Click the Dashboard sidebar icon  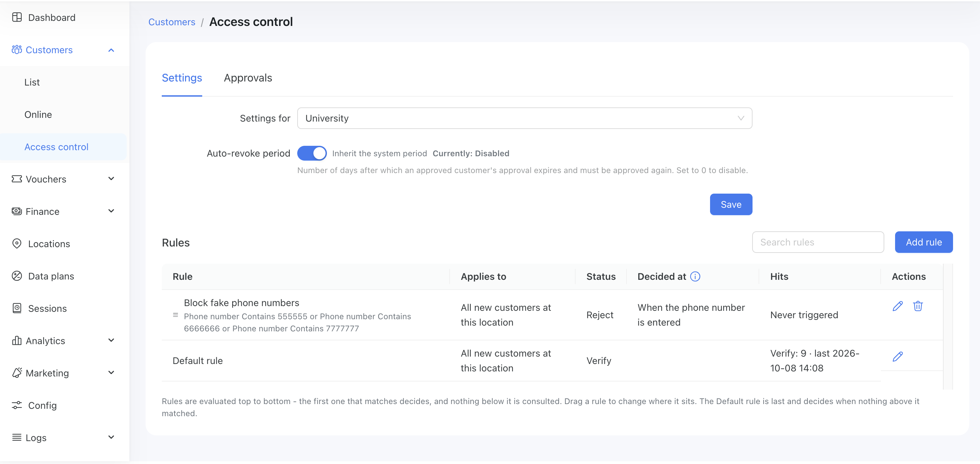[17, 18]
